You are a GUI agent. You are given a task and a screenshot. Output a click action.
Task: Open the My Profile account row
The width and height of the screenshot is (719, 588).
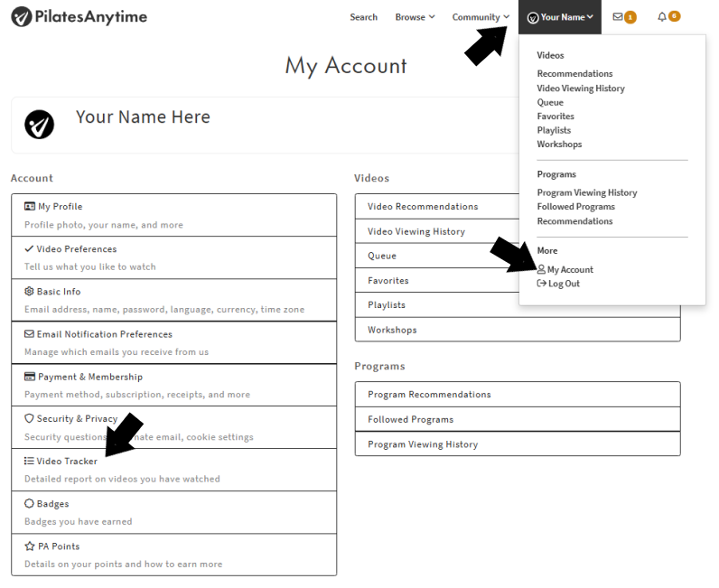pos(173,215)
